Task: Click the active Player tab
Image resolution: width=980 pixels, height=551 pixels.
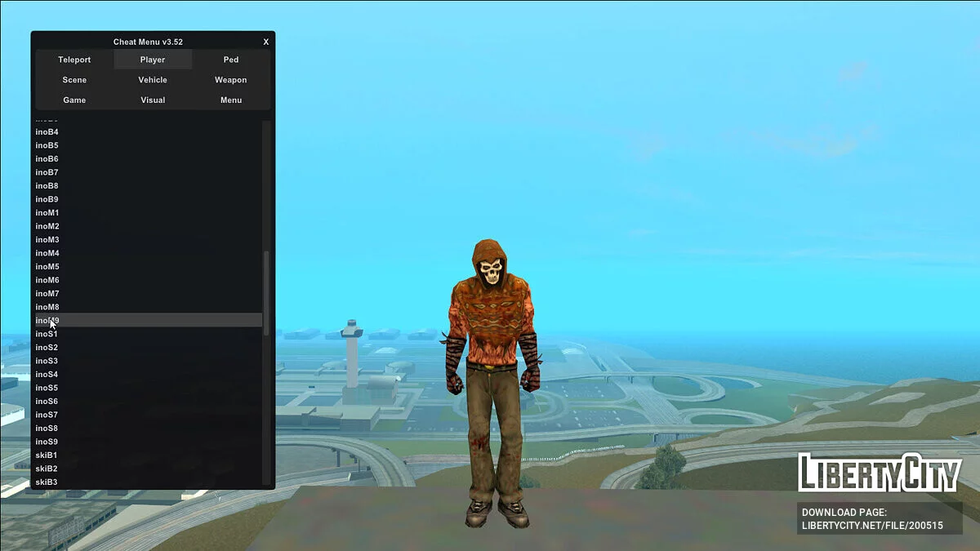Action: pyautogui.click(x=153, y=60)
